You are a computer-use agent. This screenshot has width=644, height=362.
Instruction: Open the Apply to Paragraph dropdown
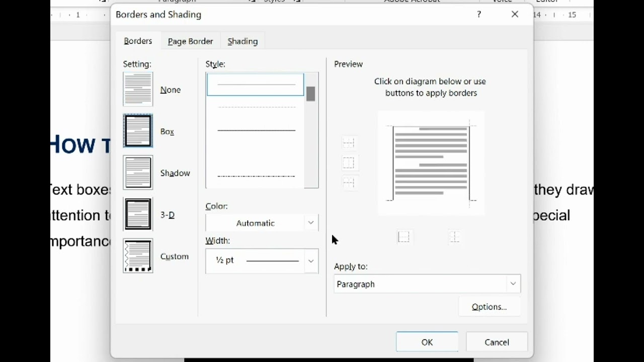(427, 284)
